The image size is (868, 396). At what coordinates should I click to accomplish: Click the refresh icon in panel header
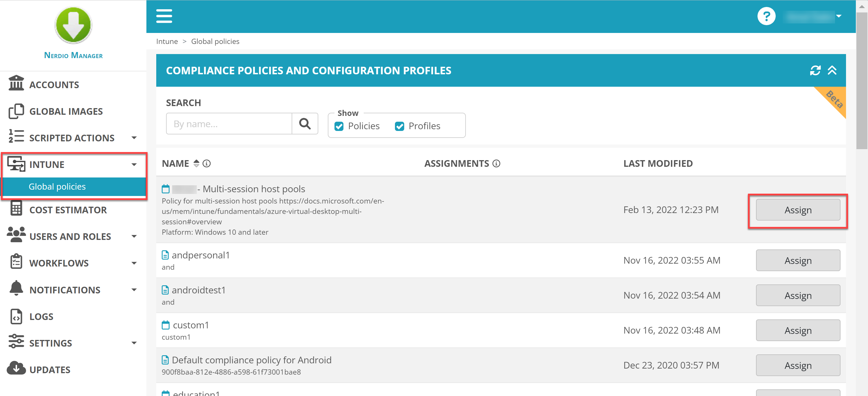point(815,70)
